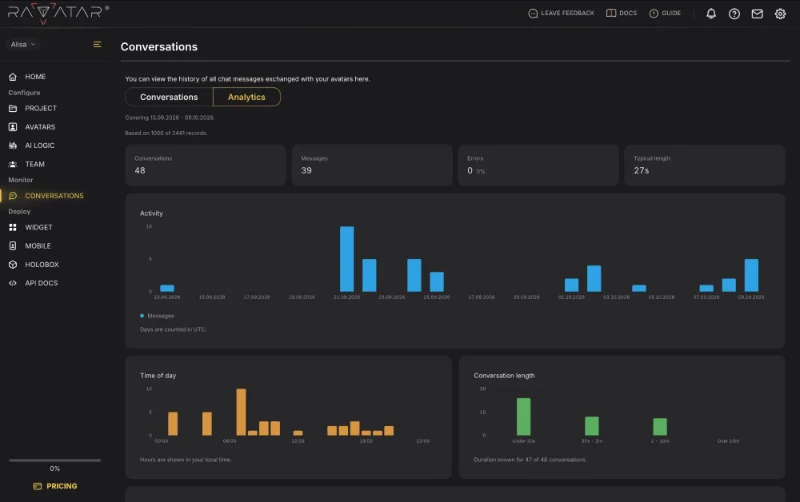Image resolution: width=800 pixels, height=502 pixels.
Task: Go to HOME in sidebar
Action: [x=35, y=77]
